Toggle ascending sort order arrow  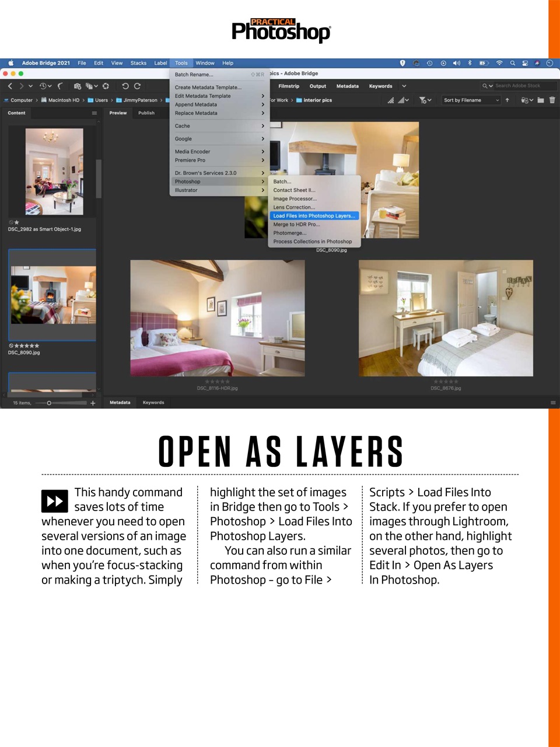[508, 100]
